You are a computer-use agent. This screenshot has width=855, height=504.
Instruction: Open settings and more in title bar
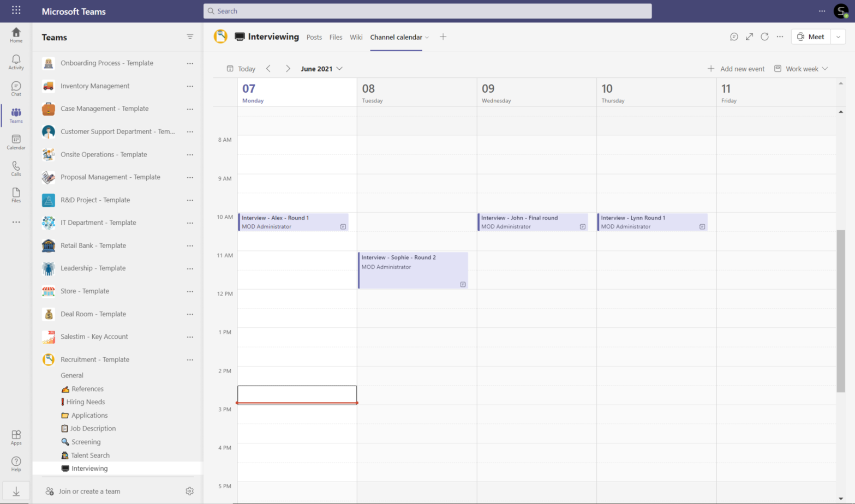[x=822, y=11]
